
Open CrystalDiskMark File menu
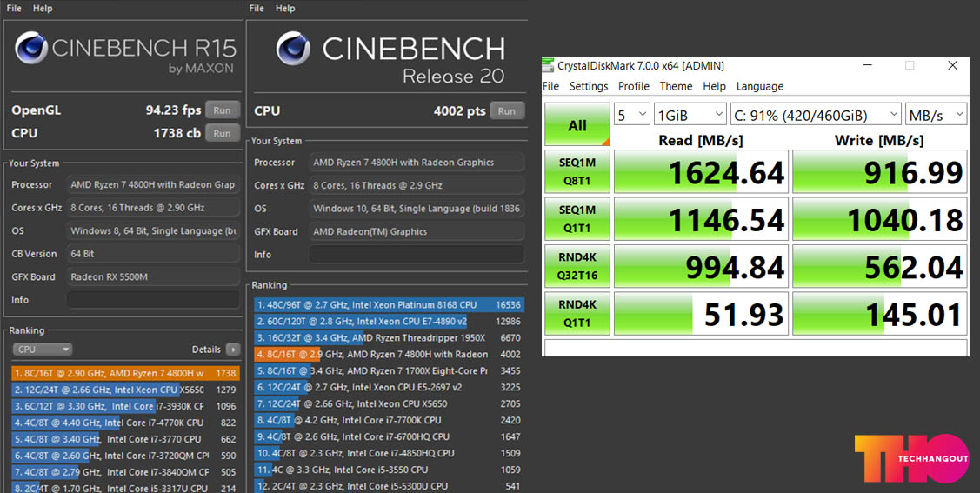pos(550,86)
